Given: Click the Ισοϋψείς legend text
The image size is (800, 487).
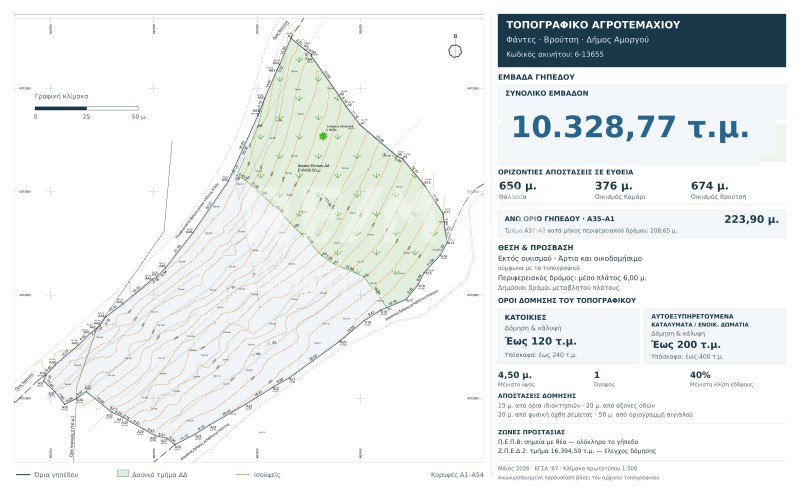Looking at the screenshot, I should coord(267,475).
